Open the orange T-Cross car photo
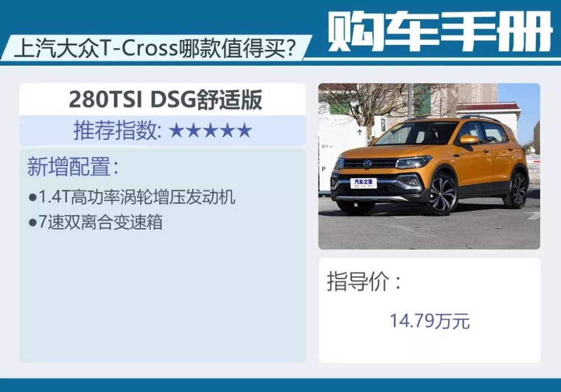The image size is (561, 392). 429,167
